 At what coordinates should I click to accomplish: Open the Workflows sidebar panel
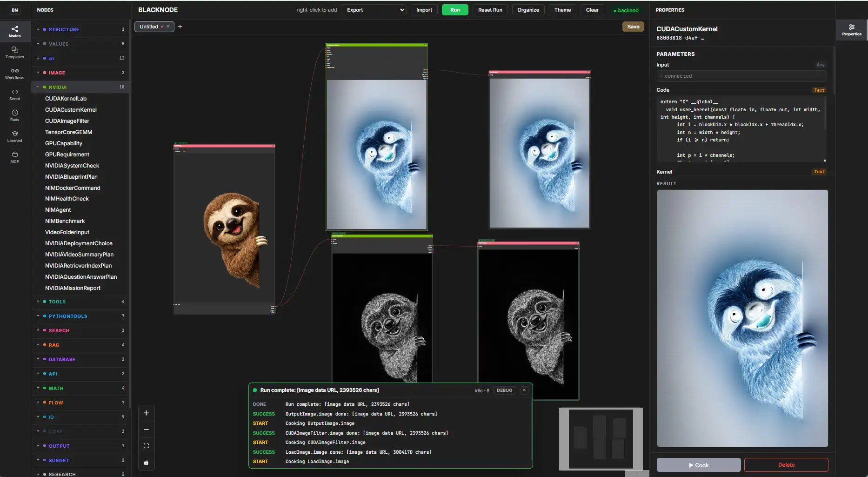15,74
